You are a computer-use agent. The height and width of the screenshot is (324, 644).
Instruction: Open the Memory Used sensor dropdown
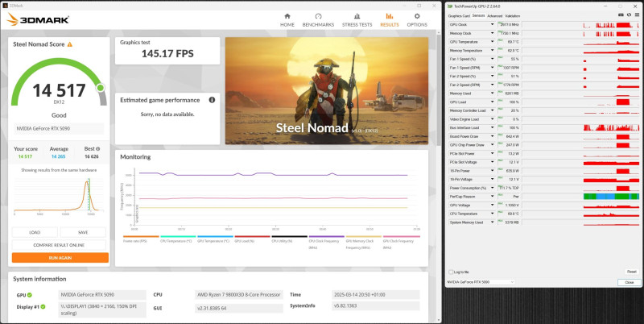493,93
